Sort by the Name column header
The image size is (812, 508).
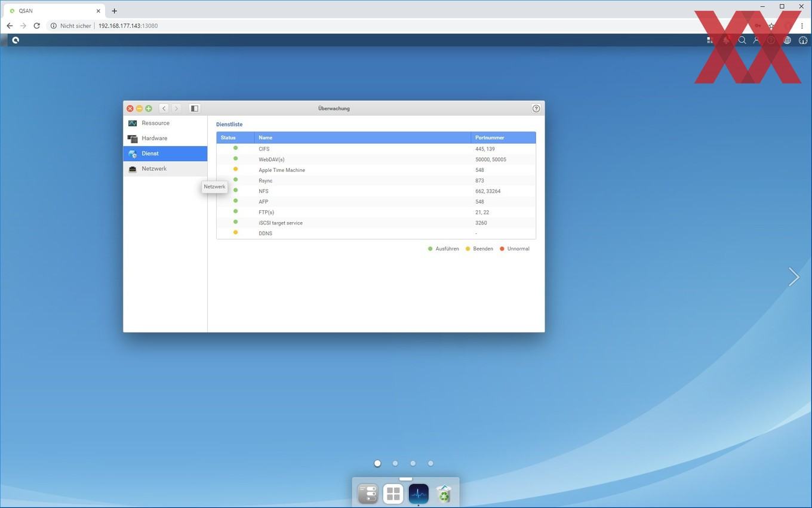coord(362,137)
